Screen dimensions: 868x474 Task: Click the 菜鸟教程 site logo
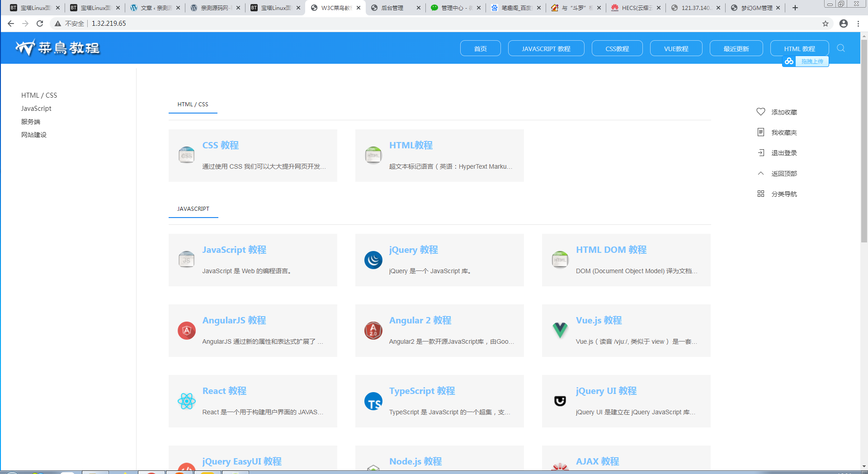pyautogui.click(x=57, y=47)
